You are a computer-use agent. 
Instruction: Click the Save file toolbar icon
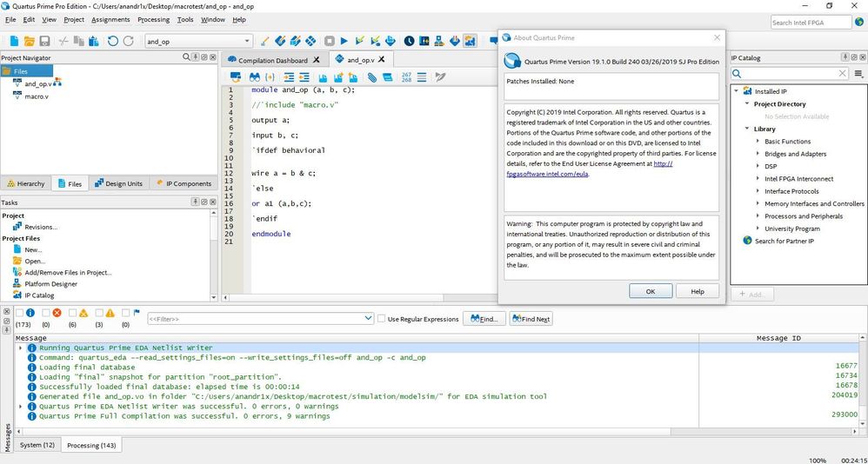coord(43,41)
